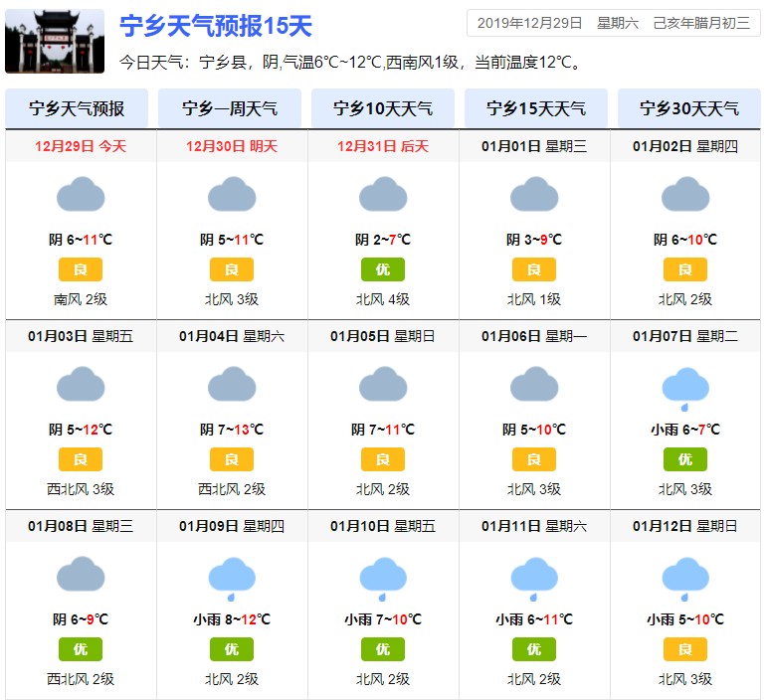
Task: Open the 宁乡10天天气 tab
Action: [x=383, y=108]
